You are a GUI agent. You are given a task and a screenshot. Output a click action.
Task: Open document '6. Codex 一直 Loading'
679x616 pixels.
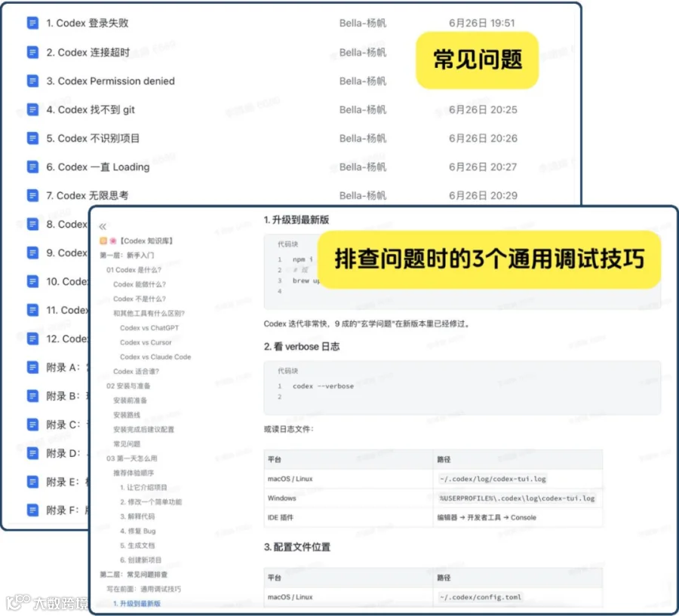click(x=98, y=167)
